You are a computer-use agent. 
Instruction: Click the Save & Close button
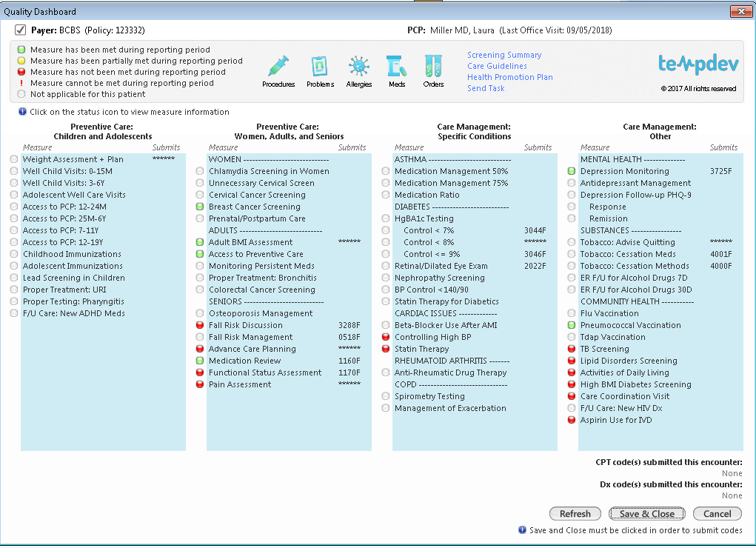[x=646, y=513]
